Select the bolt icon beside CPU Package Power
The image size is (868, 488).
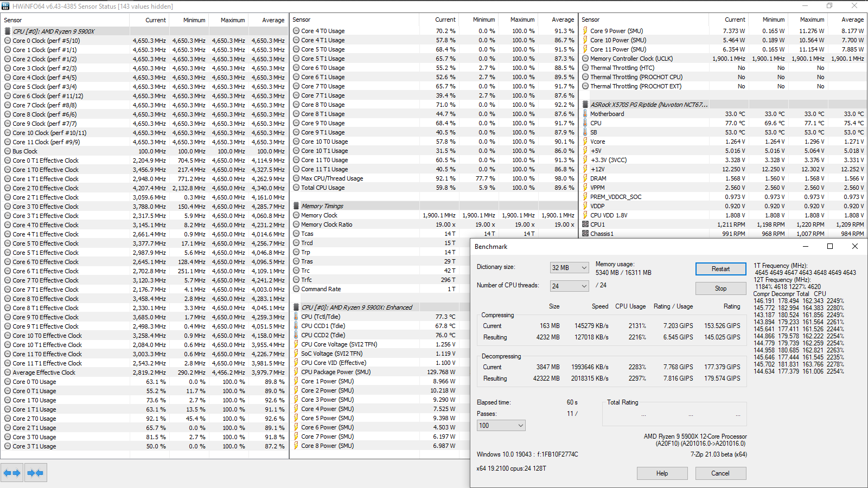click(x=296, y=372)
